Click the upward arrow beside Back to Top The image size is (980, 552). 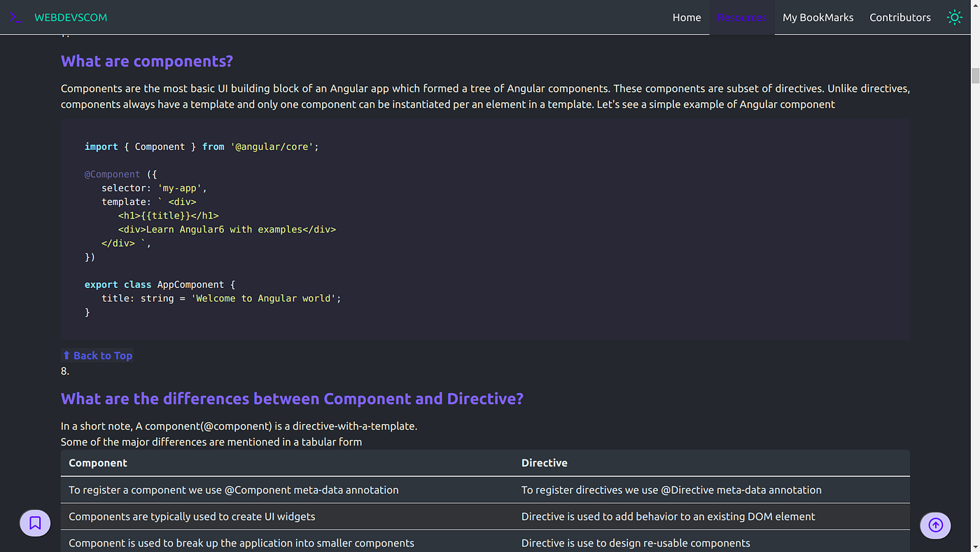click(66, 355)
